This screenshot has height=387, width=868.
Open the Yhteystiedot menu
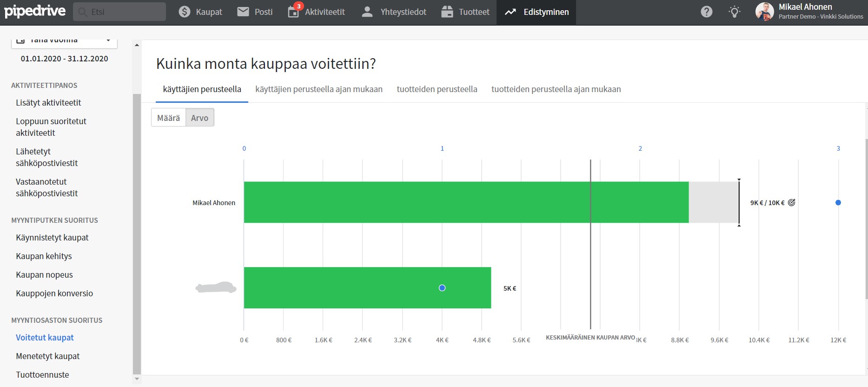click(394, 12)
